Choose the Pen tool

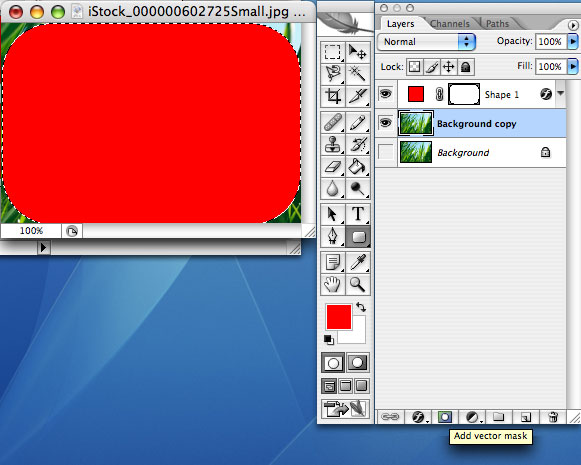(x=333, y=236)
